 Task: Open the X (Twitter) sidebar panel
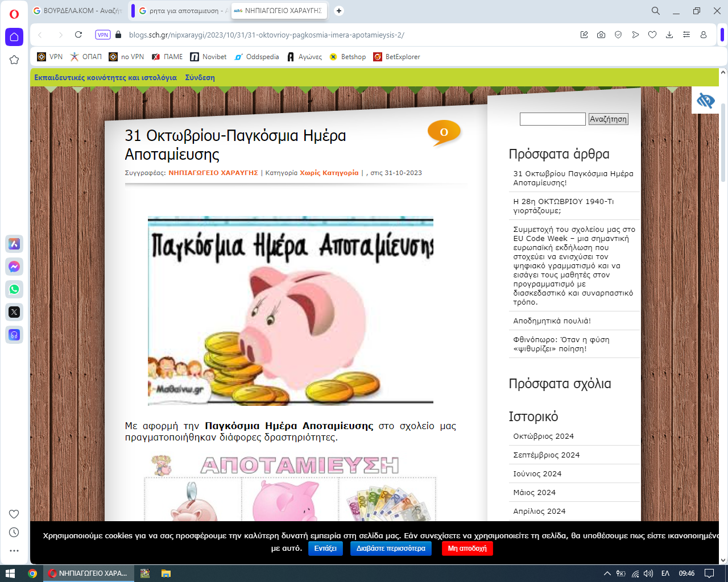click(14, 312)
